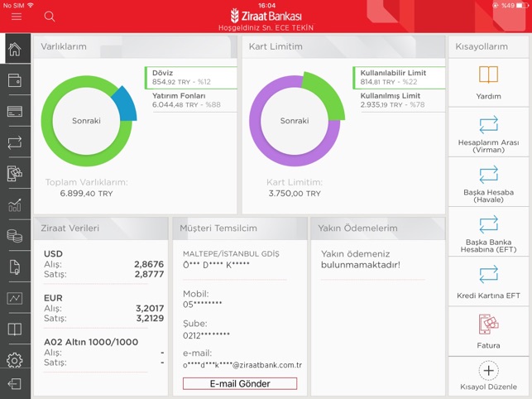Image resolution: width=532 pixels, height=399 pixels.
Task: Tap the 16:04 clock in status bar
Action: pos(266,6)
